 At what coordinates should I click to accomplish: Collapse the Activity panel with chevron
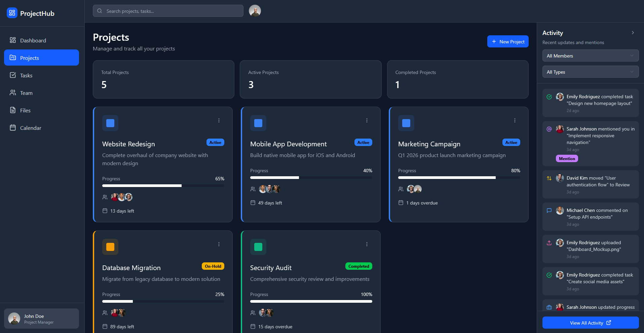click(x=633, y=33)
